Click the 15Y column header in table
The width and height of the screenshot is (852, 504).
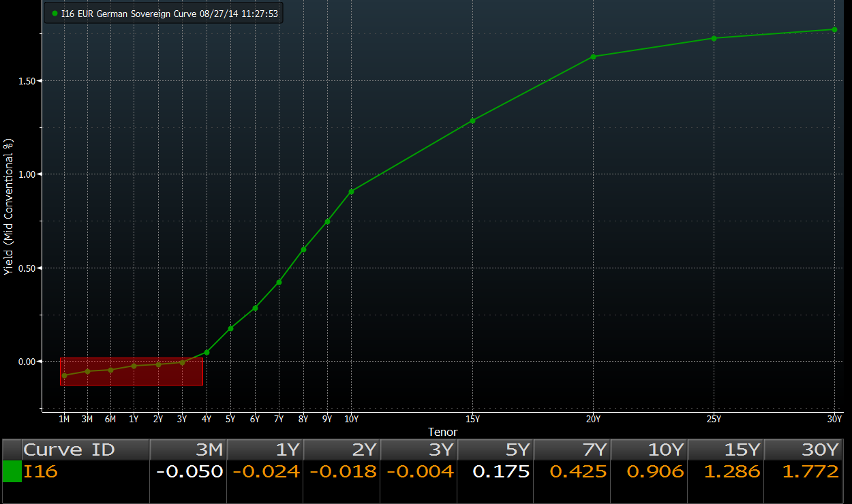[726, 450]
